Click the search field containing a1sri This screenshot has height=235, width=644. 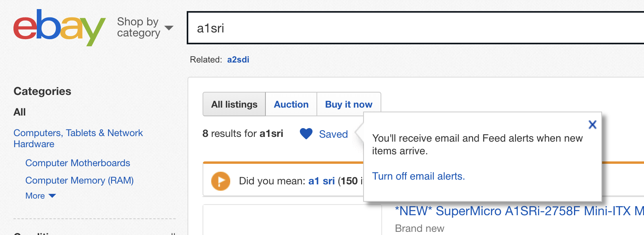tap(415, 28)
